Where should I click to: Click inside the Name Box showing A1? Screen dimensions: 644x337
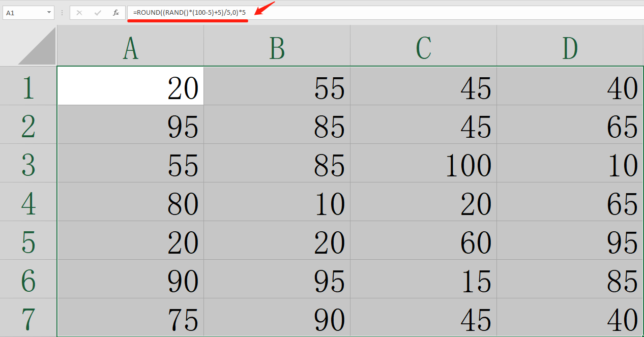pyautogui.click(x=23, y=13)
